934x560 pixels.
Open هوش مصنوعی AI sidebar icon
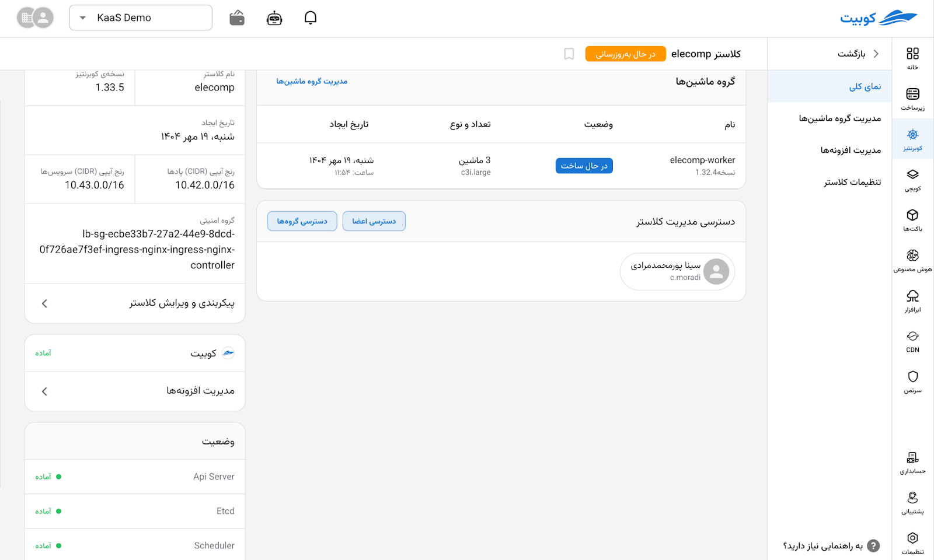tap(912, 261)
